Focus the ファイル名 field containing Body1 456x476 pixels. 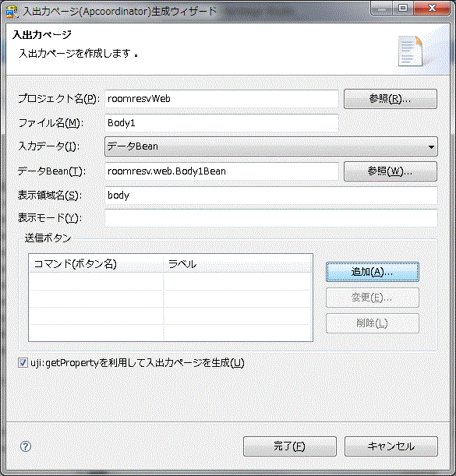(x=222, y=123)
